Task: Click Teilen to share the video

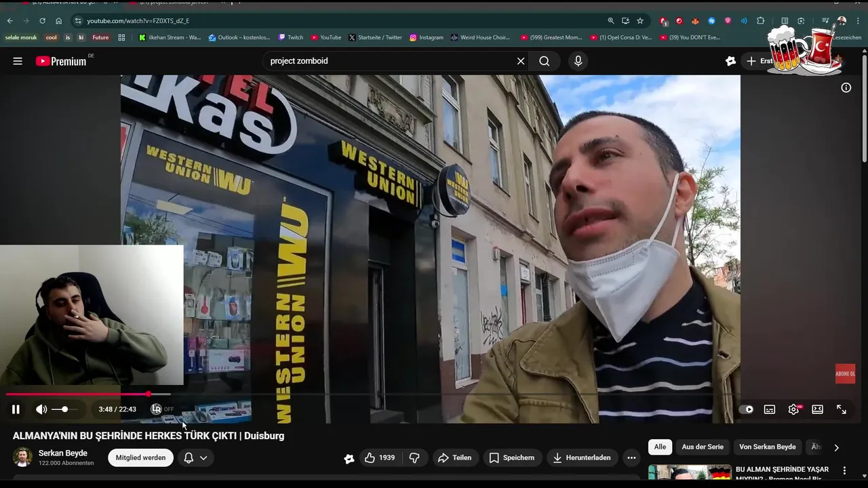Action: (455, 457)
